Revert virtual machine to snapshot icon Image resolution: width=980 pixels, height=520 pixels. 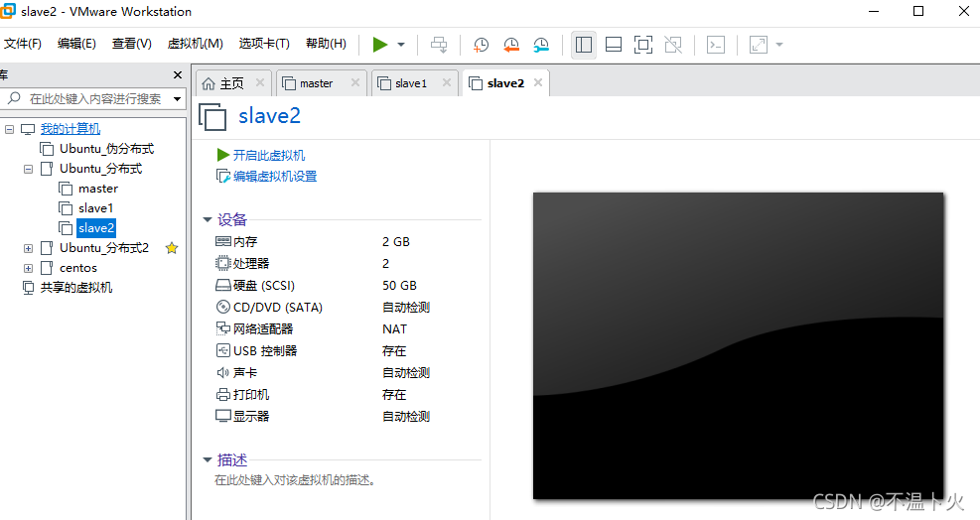[x=510, y=45]
